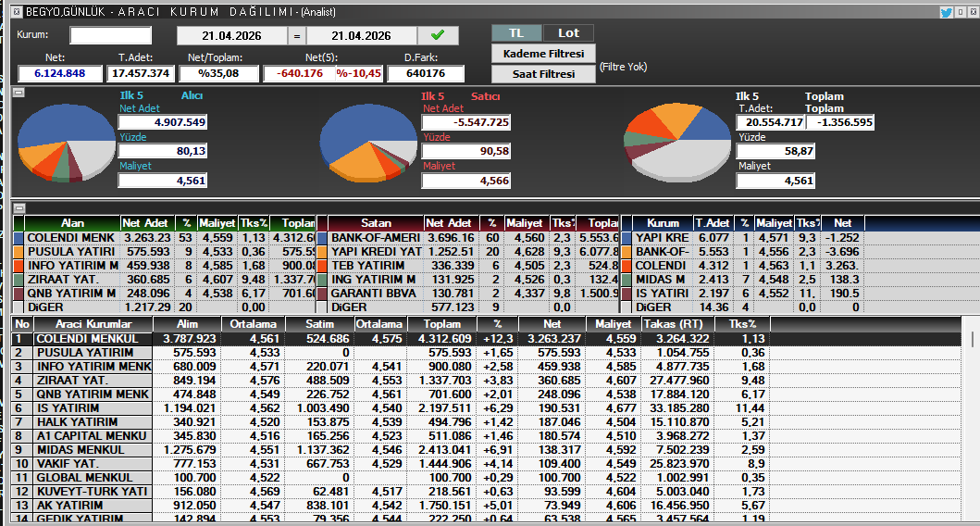Viewport: 980px width, 526px height.
Task: Collapse the top-five tables panel
Action: point(19,208)
